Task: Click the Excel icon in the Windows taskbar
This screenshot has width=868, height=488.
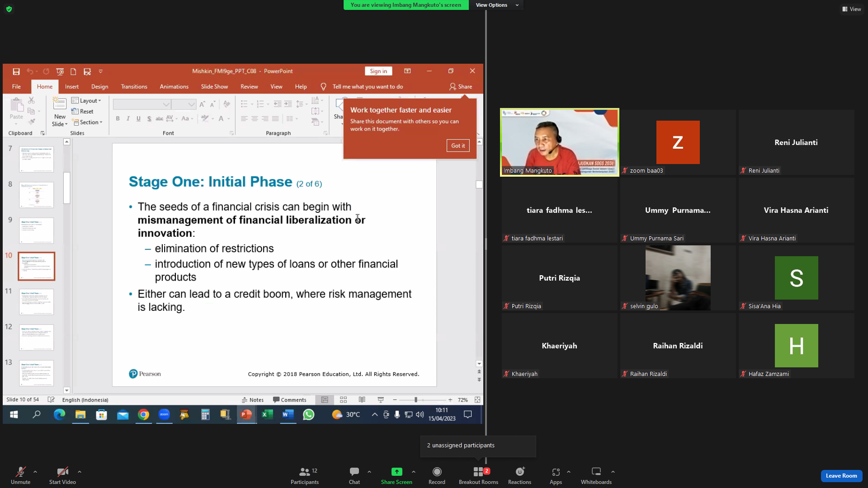Action: pyautogui.click(x=267, y=414)
